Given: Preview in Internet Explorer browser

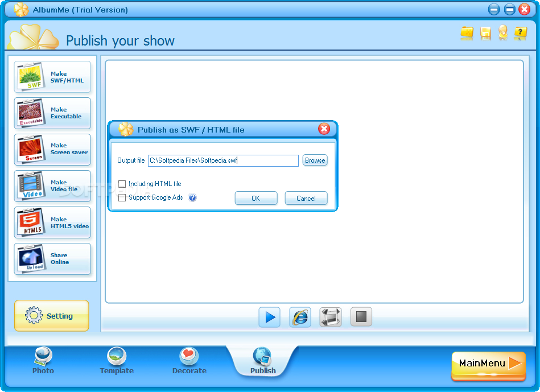Looking at the screenshot, I should 300,317.
